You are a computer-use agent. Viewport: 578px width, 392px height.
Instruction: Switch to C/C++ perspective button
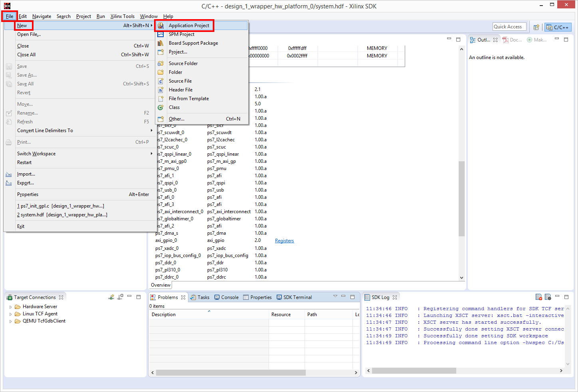coord(558,27)
